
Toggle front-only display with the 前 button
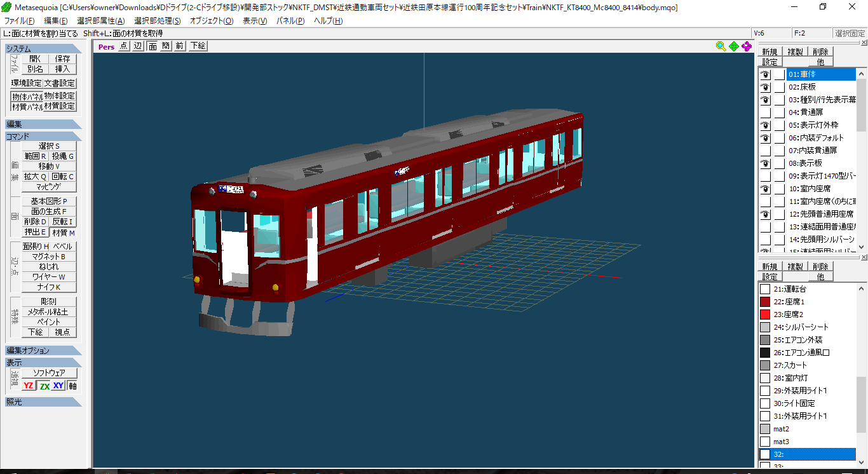click(x=180, y=46)
